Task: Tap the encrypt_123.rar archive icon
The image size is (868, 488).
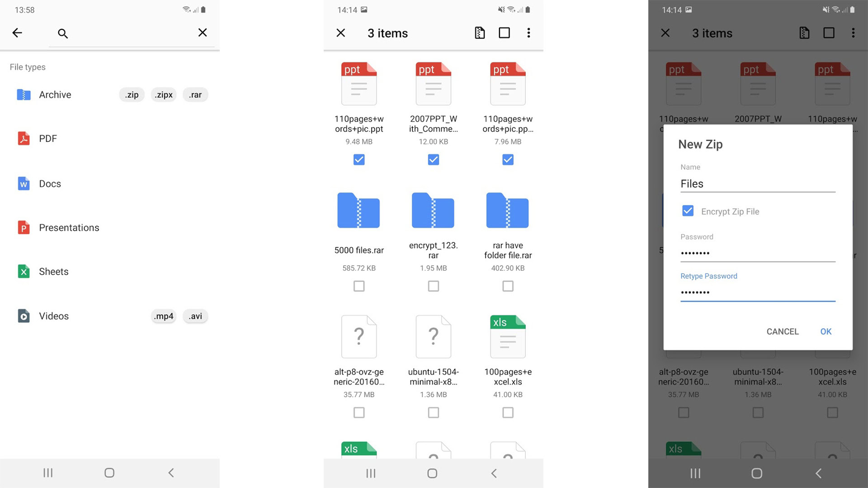Action: click(433, 211)
